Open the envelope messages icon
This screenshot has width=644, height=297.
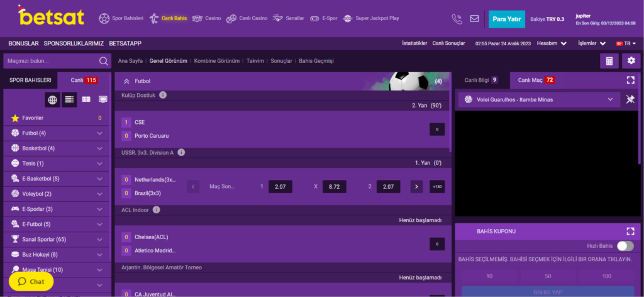[474, 18]
